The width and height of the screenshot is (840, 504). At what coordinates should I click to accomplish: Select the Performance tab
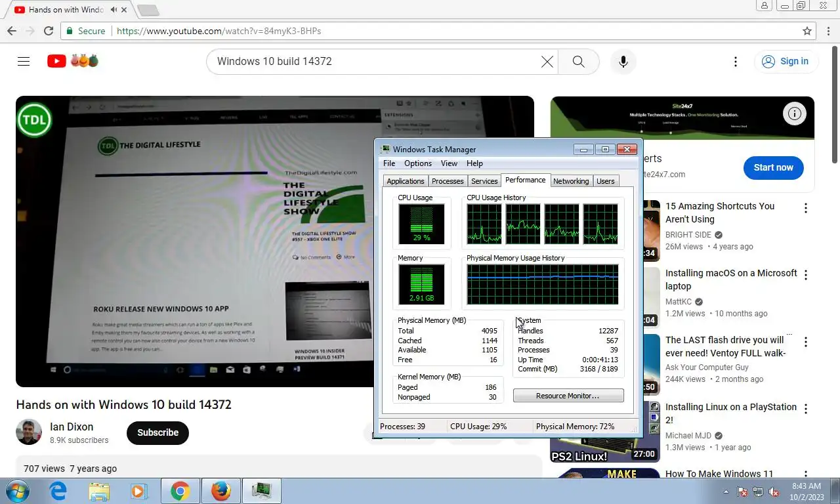(525, 180)
